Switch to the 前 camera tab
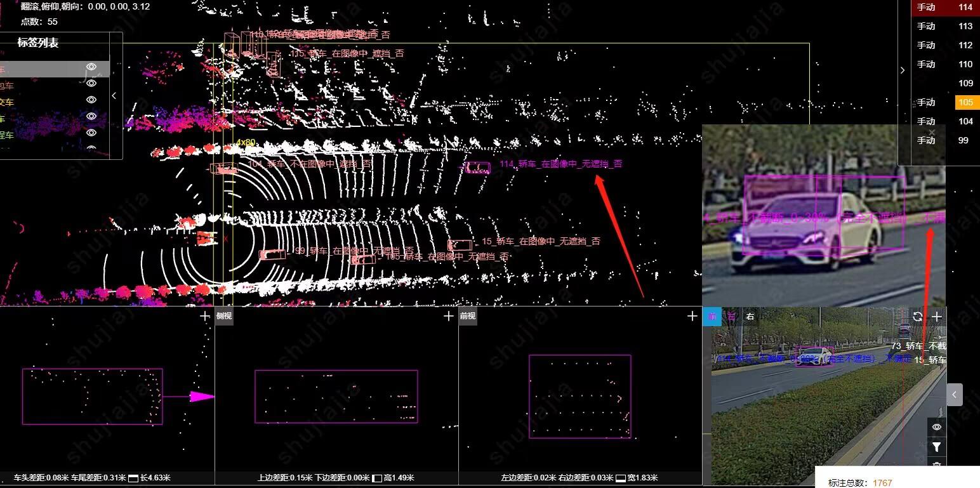The height and width of the screenshot is (488, 980). click(x=712, y=316)
